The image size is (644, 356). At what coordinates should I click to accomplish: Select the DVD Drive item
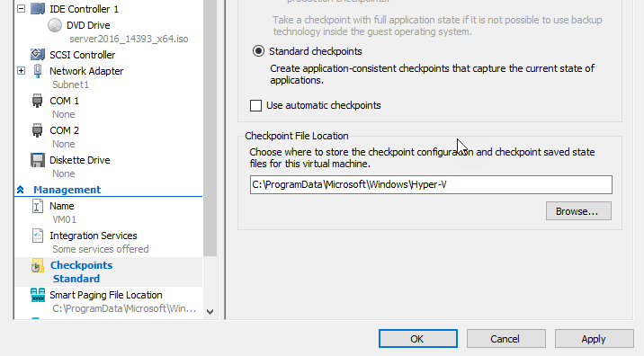pyautogui.click(x=88, y=25)
